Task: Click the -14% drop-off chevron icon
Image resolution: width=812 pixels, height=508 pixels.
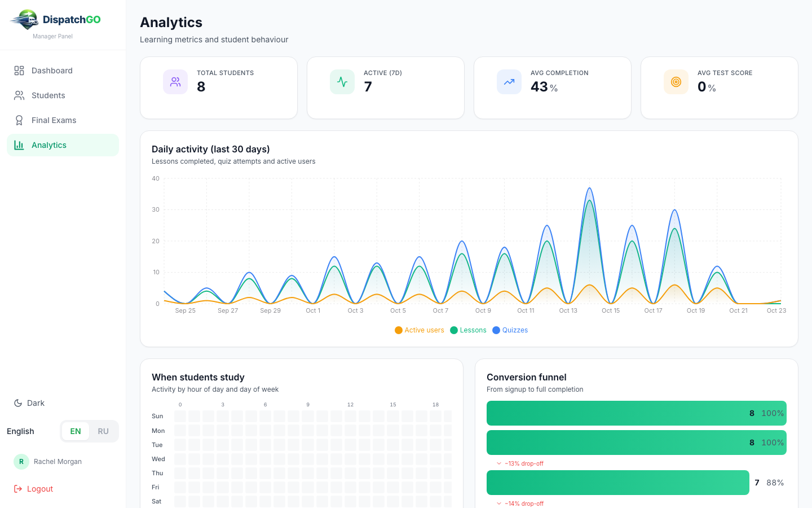Action: coord(499,503)
